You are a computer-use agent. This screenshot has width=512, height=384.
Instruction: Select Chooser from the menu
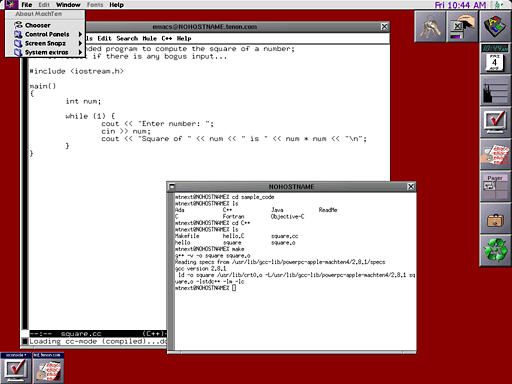[45, 25]
